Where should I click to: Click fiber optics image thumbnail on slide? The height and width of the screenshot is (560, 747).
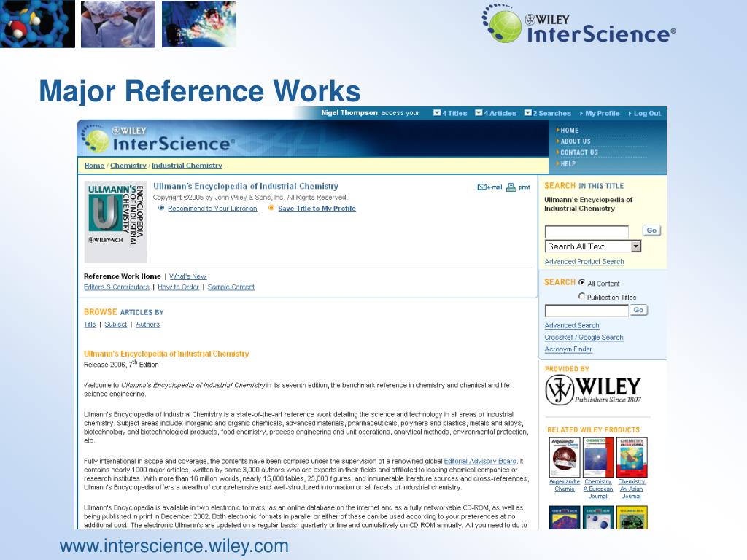point(199,24)
